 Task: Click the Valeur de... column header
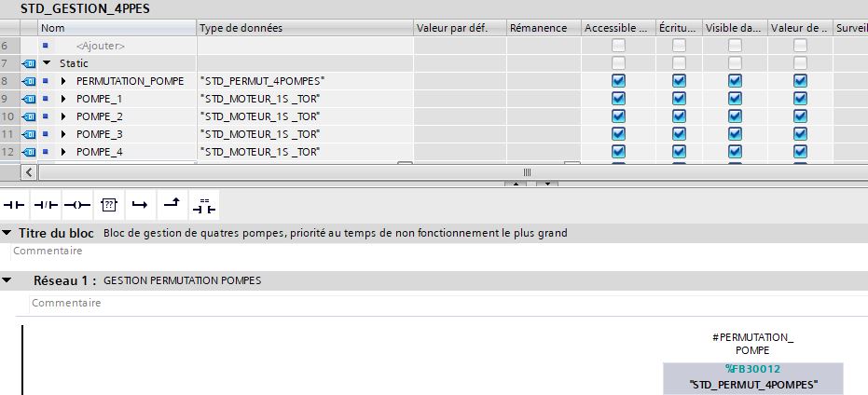pyautogui.click(x=800, y=28)
